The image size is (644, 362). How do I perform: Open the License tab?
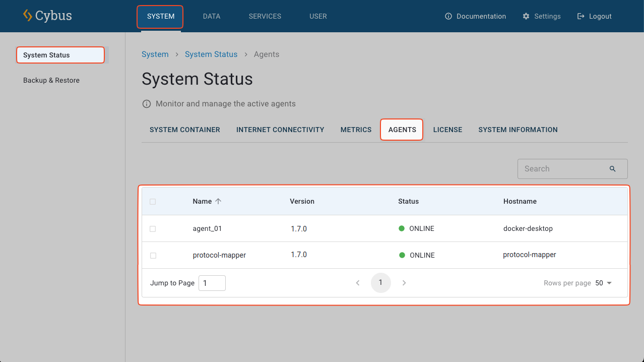coord(447,130)
